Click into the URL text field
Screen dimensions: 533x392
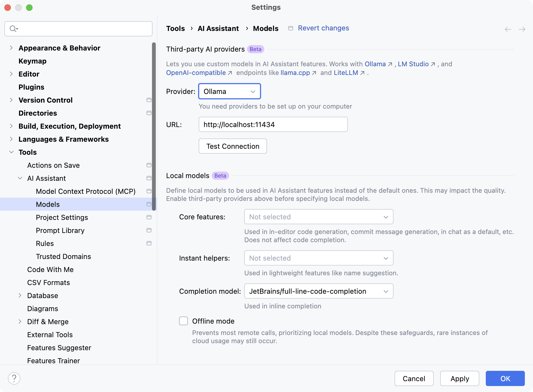(x=273, y=124)
